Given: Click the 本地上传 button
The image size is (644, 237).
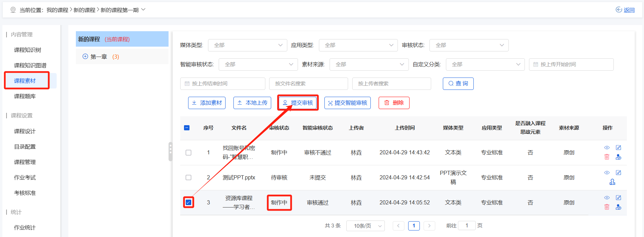Looking at the screenshot, I should click(252, 103).
